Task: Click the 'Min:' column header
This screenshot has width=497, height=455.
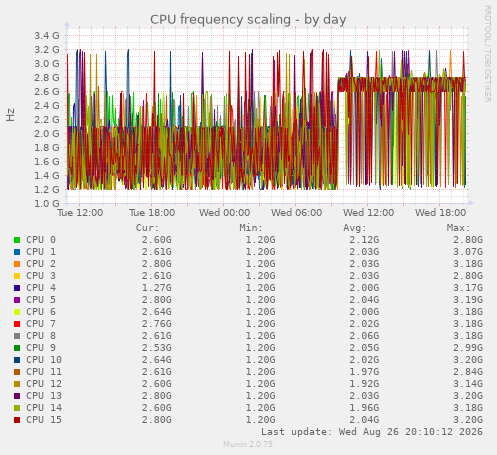Action: [x=251, y=228]
